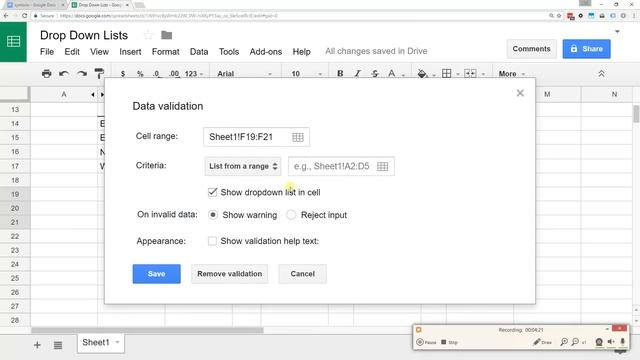Viewport: 640px width, 360px height.
Task: Open the text color tool
Action: pyautogui.click(x=391, y=74)
